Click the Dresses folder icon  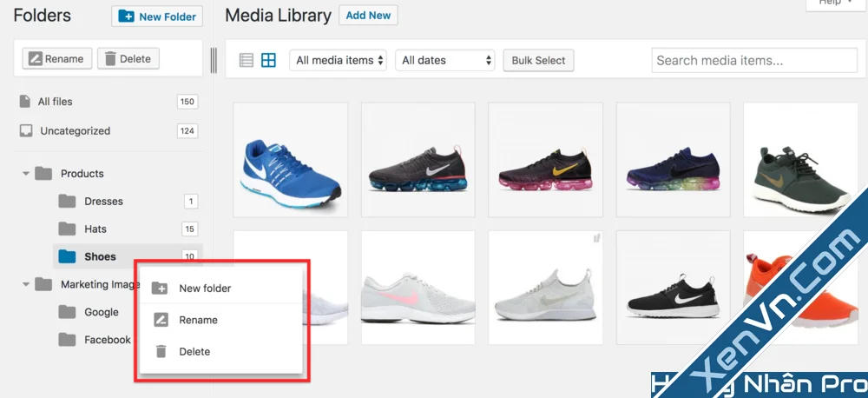tap(67, 201)
